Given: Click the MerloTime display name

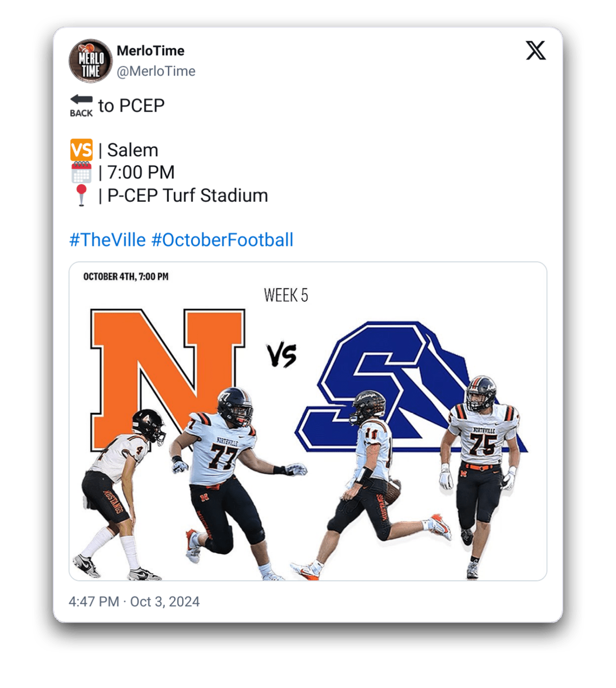Looking at the screenshot, I should 150,51.
